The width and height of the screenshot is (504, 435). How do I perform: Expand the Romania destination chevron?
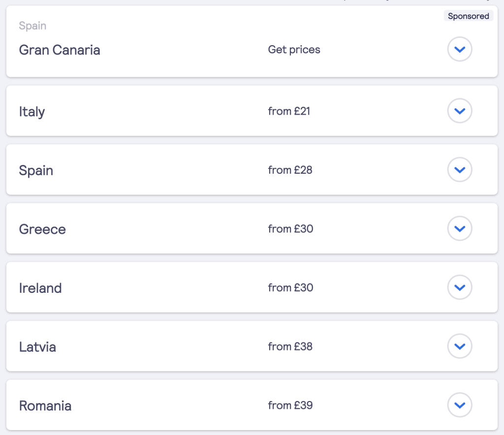point(459,405)
